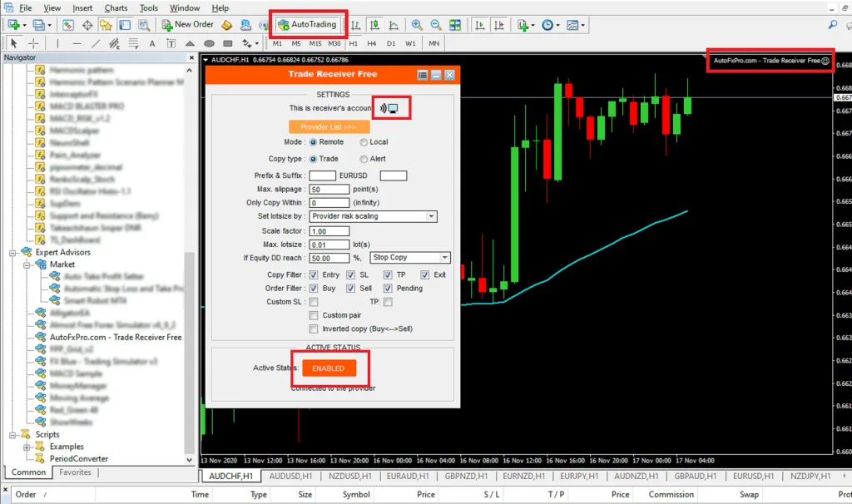The width and height of the screenshot is (852, 504).
Task: Collapse Expert Advisors tree node
Action: pyautogui.click(x=12, y=253)
